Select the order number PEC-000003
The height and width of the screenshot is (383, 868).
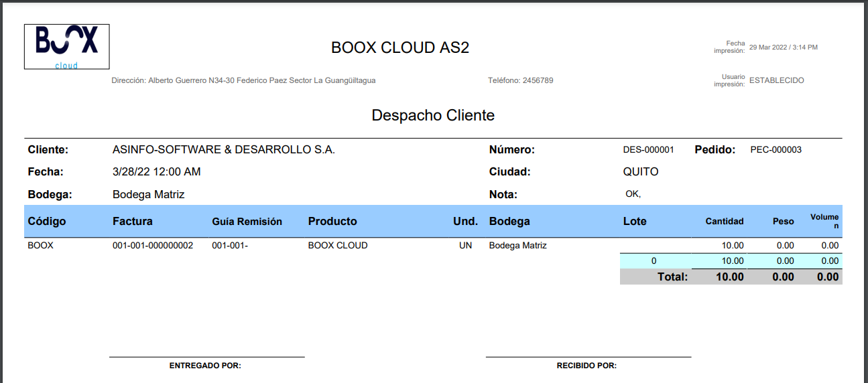[776, 150]
